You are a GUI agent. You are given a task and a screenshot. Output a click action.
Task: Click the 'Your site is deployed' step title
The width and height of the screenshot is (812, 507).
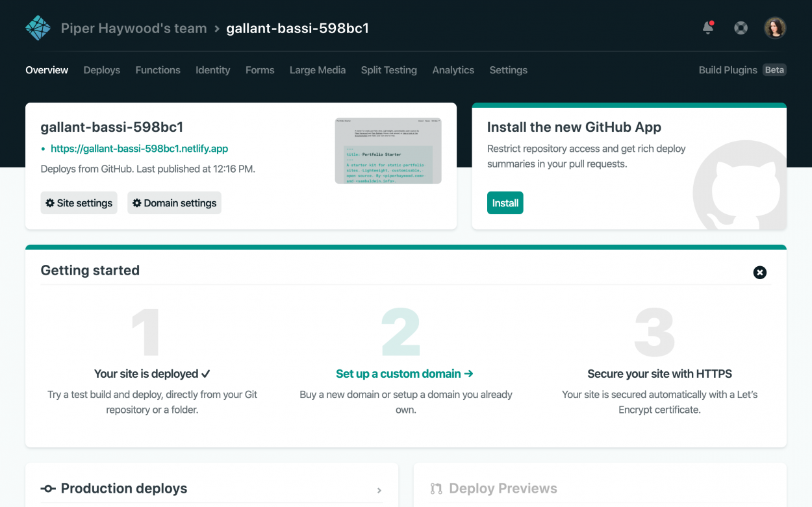coord(153,374)
